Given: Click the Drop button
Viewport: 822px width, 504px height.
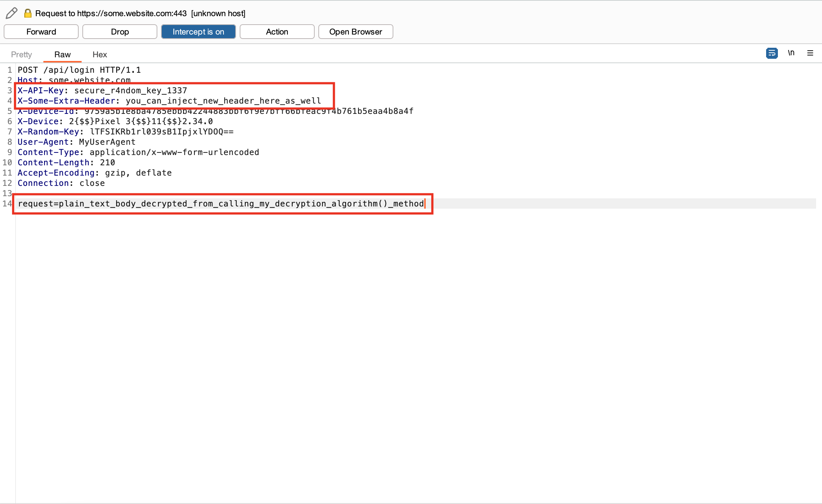Looking at the screenshot, I should (x=120, y=32).
